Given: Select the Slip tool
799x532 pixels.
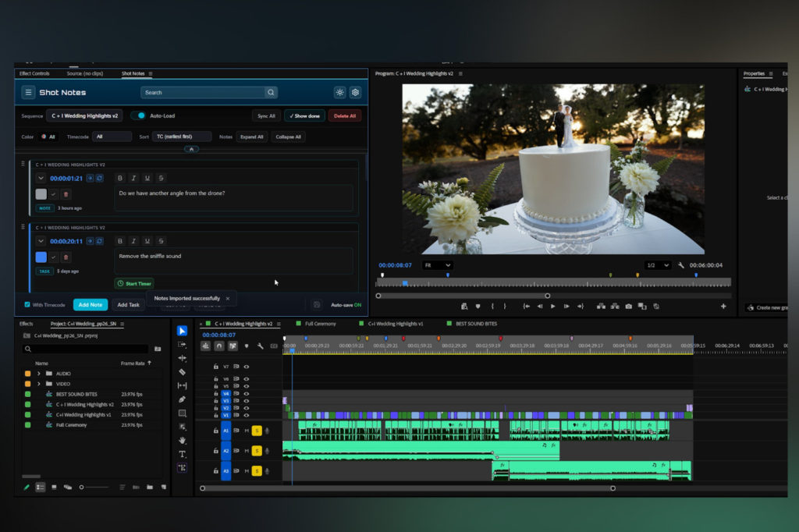Looking at the screenshot, I should (182, 386).
